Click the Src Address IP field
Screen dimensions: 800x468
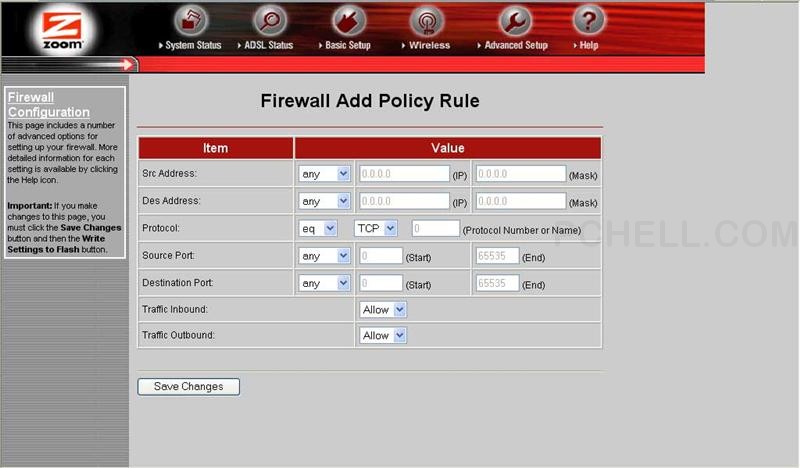click(404, 174)
